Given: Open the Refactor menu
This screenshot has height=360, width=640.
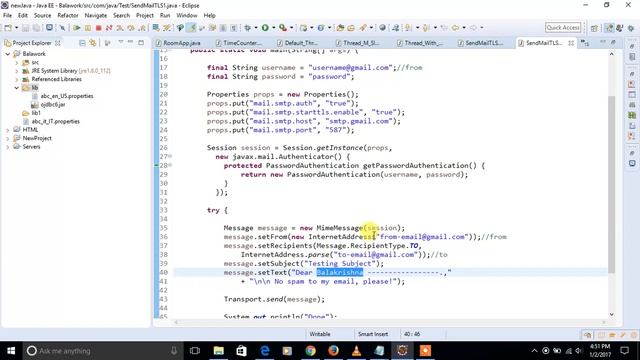Looking at the screenshot, I should [68, 16].
